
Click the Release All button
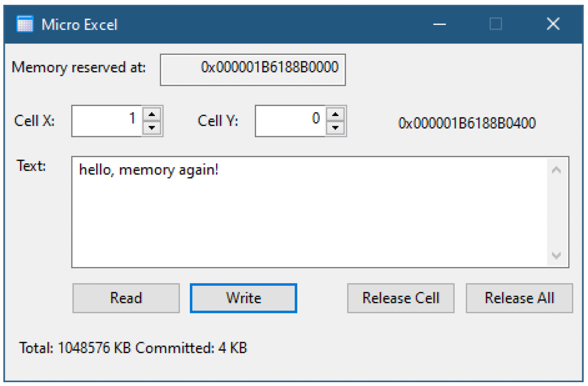[x=519, y=298]
